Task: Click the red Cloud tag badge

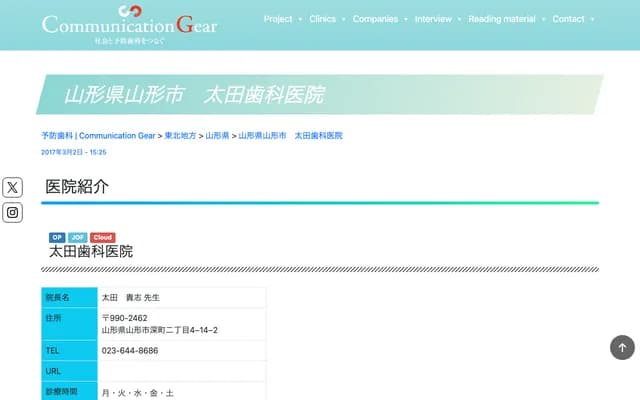Action: click(x=102, y=237)
